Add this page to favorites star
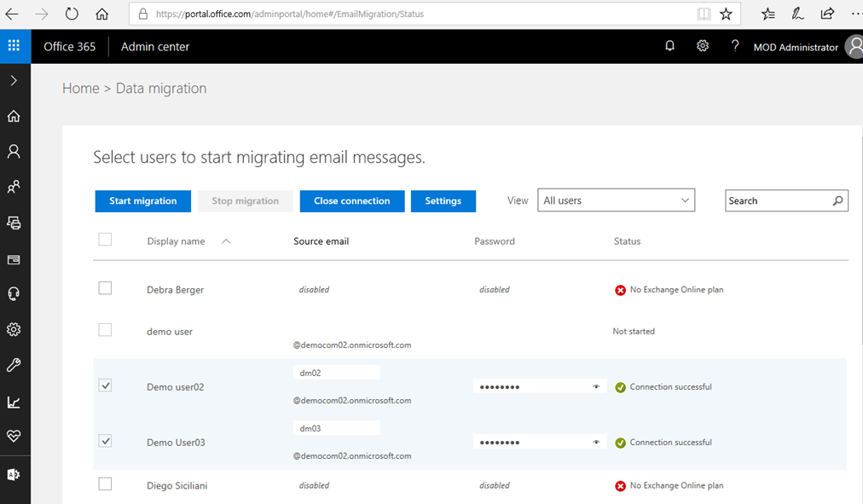 [726, 14]
